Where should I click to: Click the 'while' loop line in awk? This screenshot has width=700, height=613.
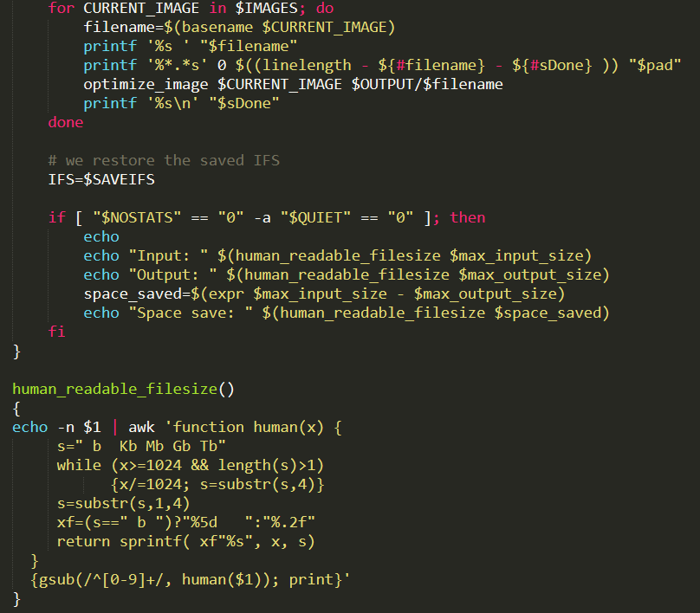point(191,465)
